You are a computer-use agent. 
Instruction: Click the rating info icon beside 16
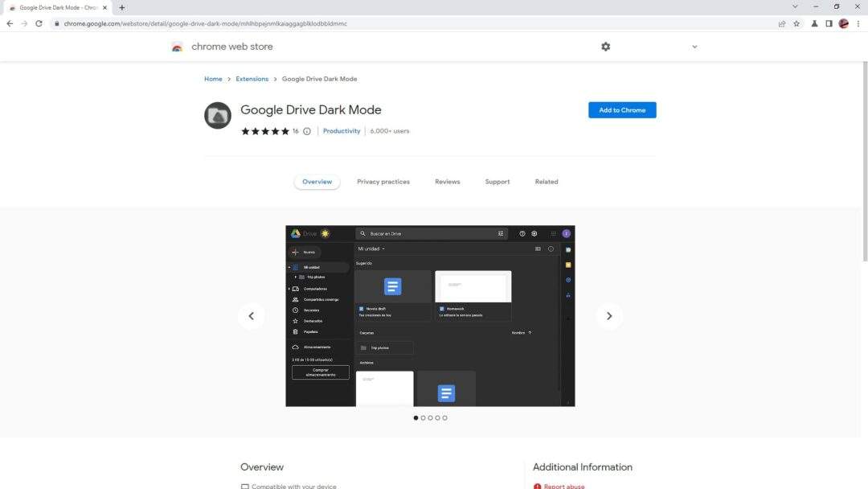pos(307,131)
